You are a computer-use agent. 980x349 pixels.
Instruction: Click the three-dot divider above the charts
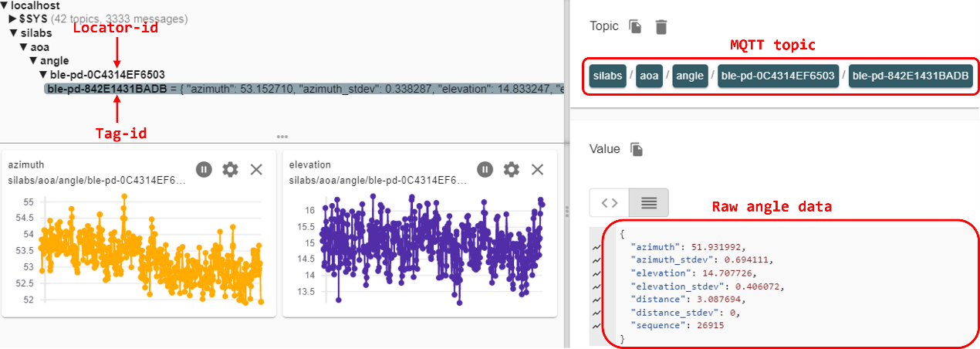(x=282, y=137)
